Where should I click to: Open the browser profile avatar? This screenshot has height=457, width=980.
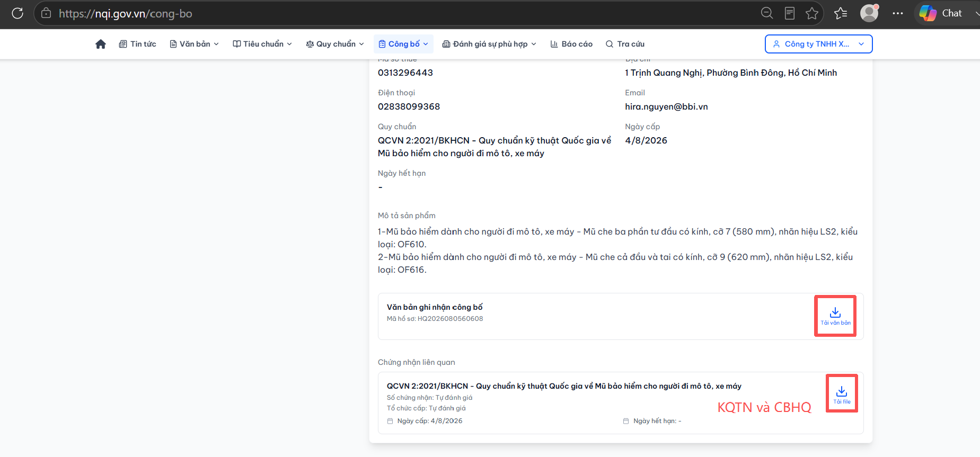click(x=869, y=13)
